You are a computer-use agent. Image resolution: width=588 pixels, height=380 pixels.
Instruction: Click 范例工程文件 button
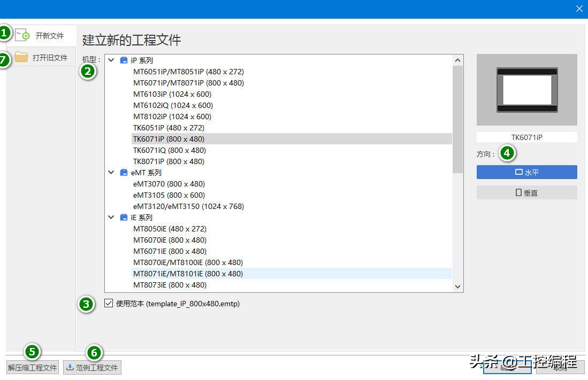click(x=92, y=368)
